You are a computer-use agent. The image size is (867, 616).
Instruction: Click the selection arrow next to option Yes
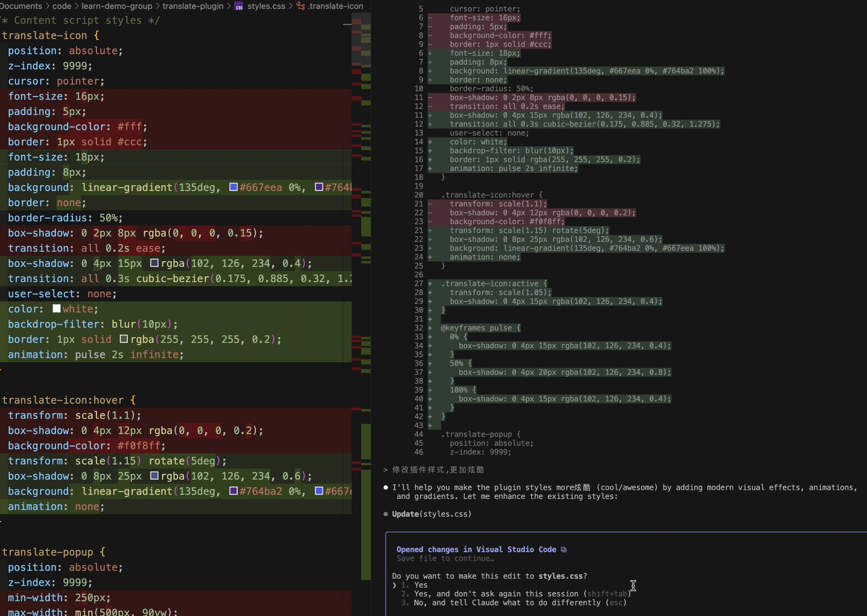[x=394, y=585]
